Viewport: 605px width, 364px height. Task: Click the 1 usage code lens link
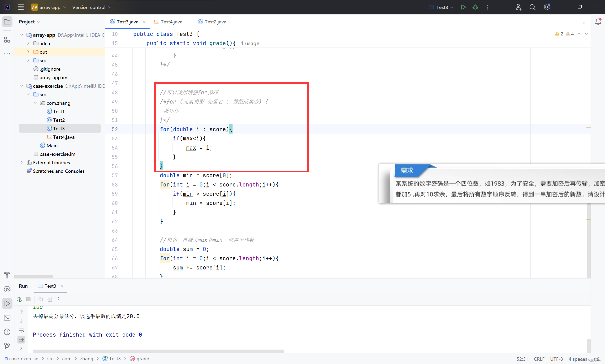pos(250,43)
